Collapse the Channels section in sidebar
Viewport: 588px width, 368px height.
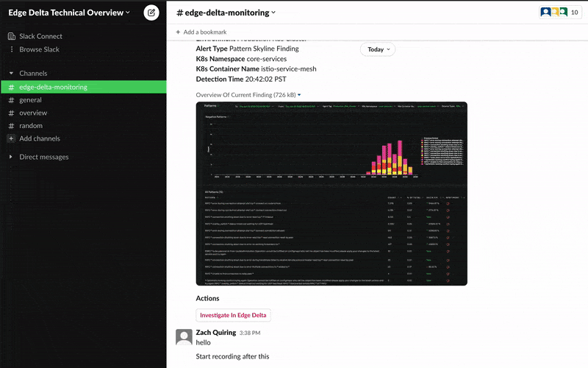[11, 74]
